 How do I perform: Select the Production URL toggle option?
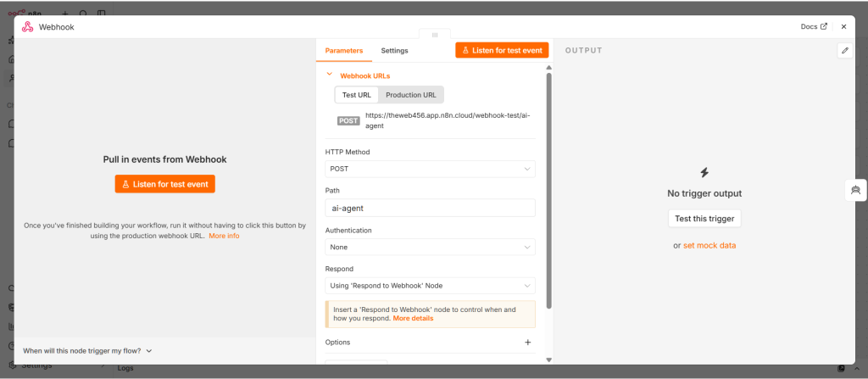(411, 95)
